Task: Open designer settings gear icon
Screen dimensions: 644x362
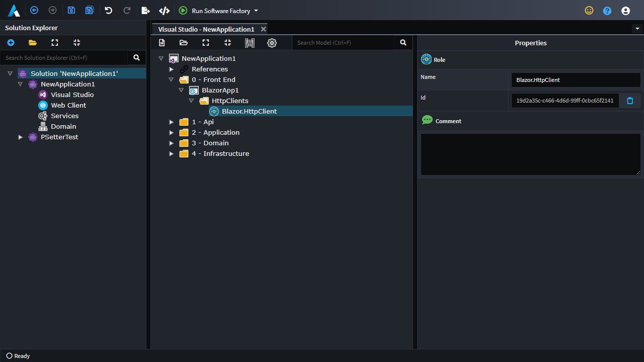Action: [272, 43]
